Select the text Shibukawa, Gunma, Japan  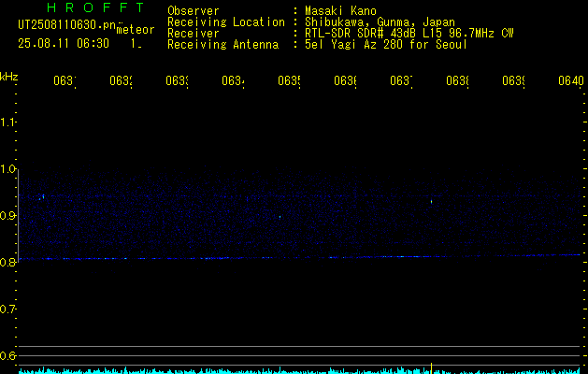(380, 22)
